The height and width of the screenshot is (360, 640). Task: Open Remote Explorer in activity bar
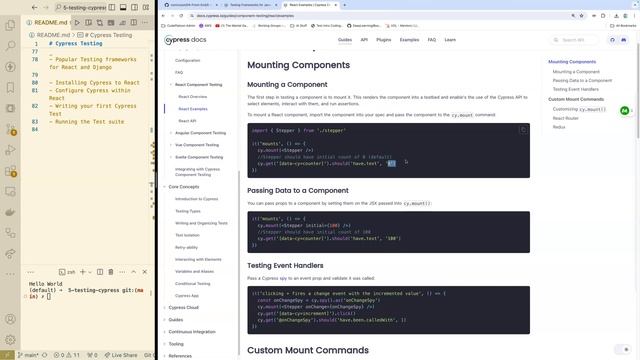pos(10,191)
